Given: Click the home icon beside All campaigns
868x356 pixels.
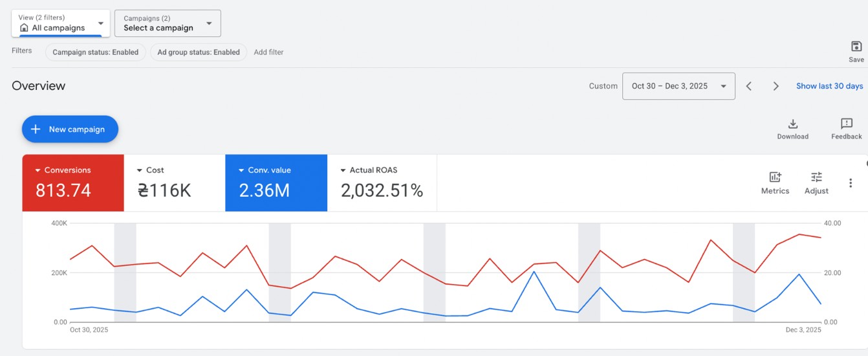Looking at the screenshot, I should pyautogui.click(x=25, y=28).
